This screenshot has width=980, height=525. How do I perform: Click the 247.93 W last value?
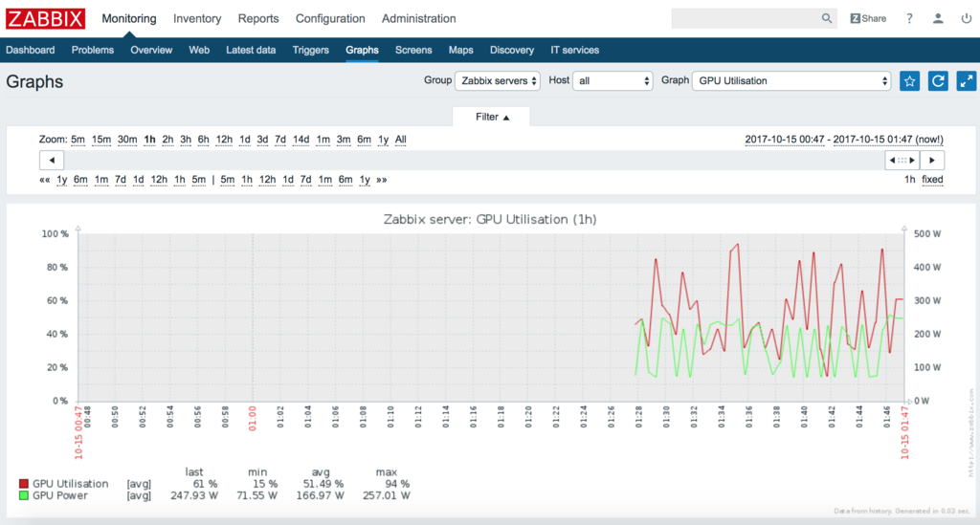click(193, 495)
